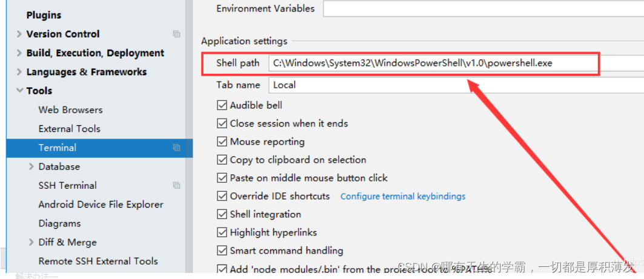Open the Plugins settings page

(44, 15)
